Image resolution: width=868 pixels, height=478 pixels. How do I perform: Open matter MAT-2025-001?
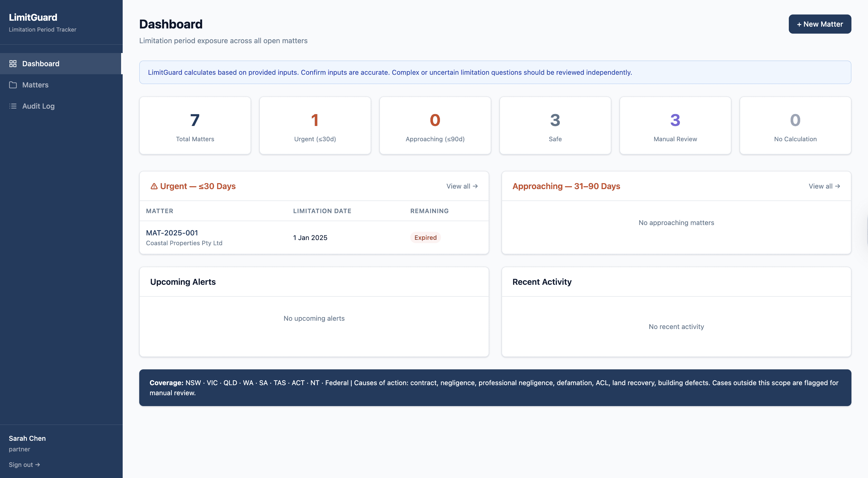click(x=172, y=233)
